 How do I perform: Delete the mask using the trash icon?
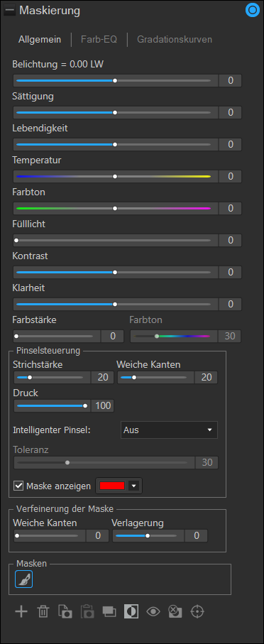(x=43, y=611)
